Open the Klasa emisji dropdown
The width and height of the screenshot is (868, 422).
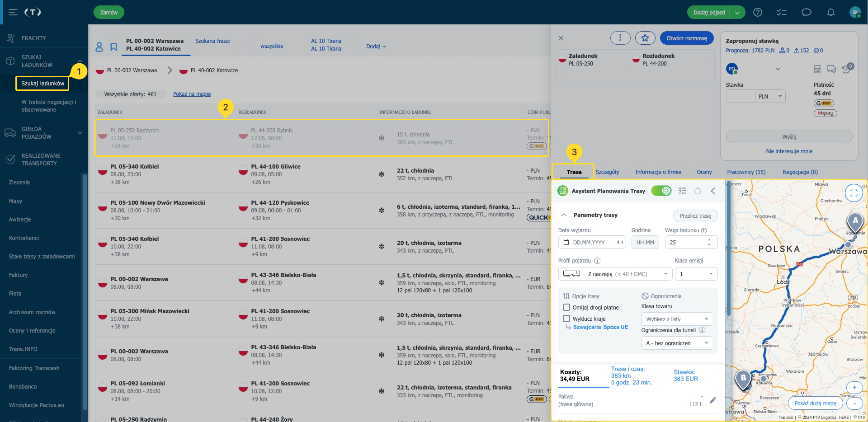696,274
